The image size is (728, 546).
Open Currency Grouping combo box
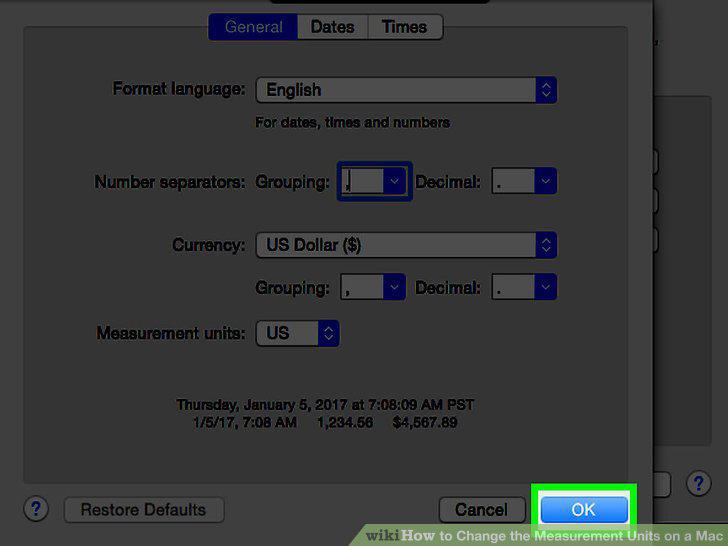point(373,287)
